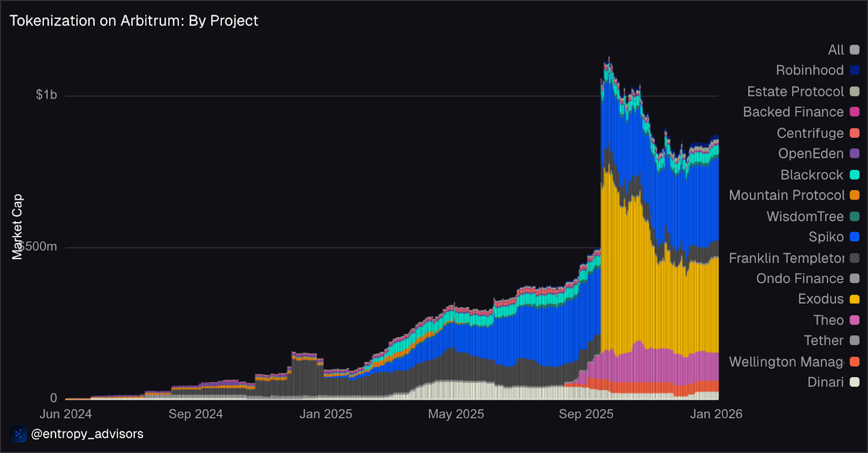Click Mountain Protocol orange legend square
The height and width of the screenshot is (453, 868).
[x=854, y=195]
